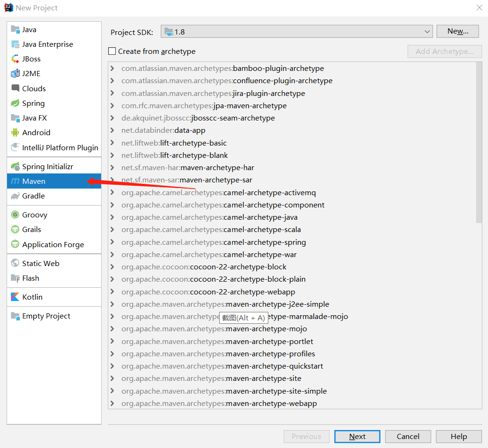The height and width of the screenshot is (448, 488).
Task: Expand jira-plugin-archetype entry
Action: click(112, 93)
